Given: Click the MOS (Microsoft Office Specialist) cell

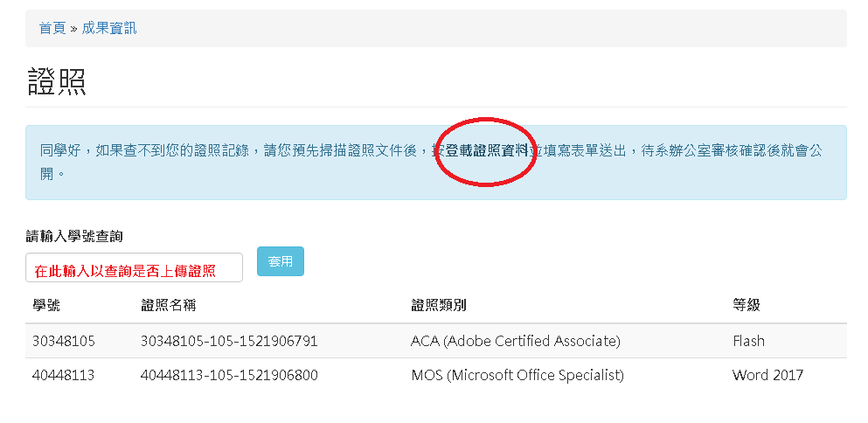Looking at the screenshot, I should coord(517,376).
